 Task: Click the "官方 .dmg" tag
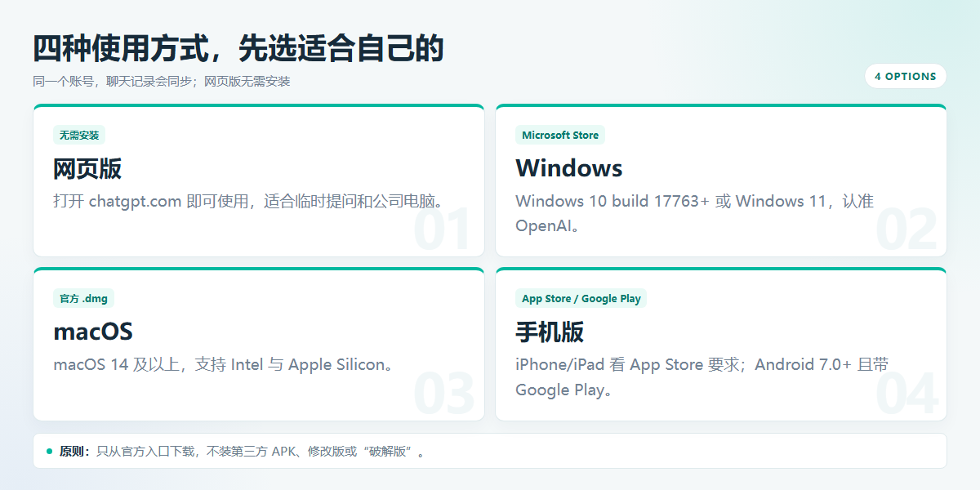83,299
